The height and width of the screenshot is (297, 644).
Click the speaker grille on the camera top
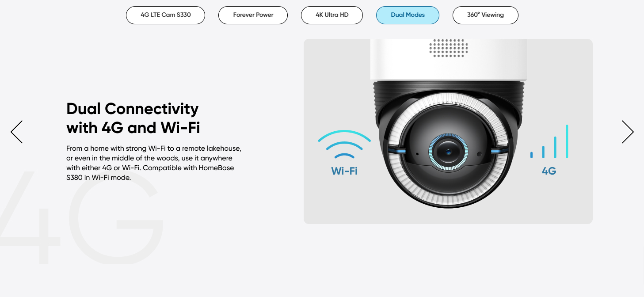448,48
